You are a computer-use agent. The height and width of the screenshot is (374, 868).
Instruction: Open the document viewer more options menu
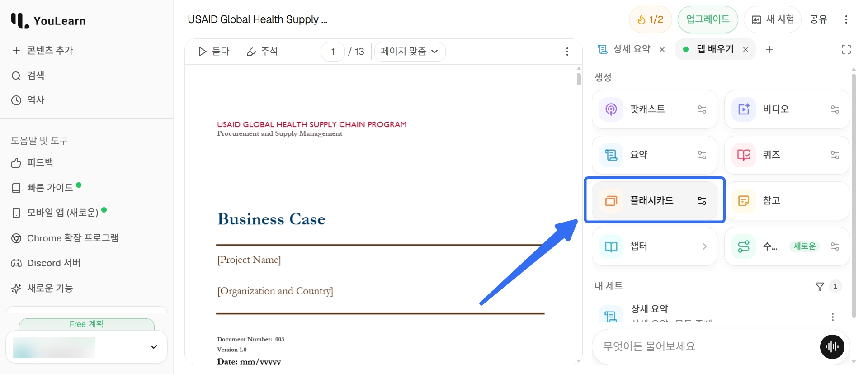click(x=567, y=52)
